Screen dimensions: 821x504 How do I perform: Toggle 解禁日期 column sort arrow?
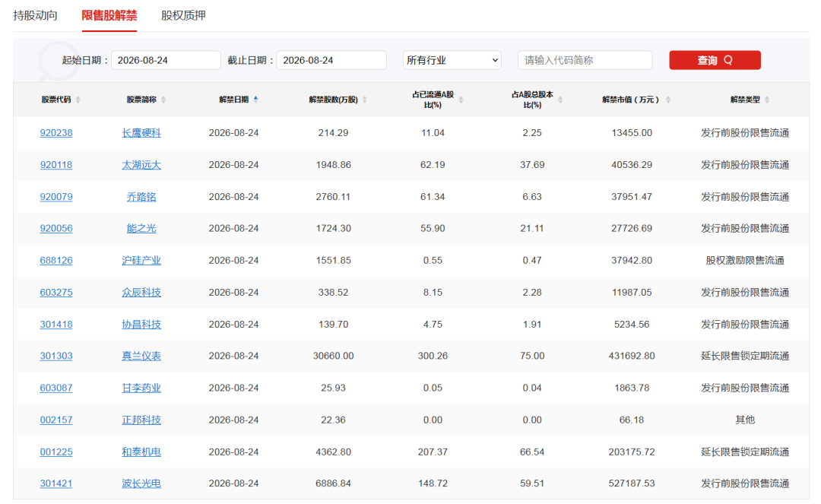[255, 100]
